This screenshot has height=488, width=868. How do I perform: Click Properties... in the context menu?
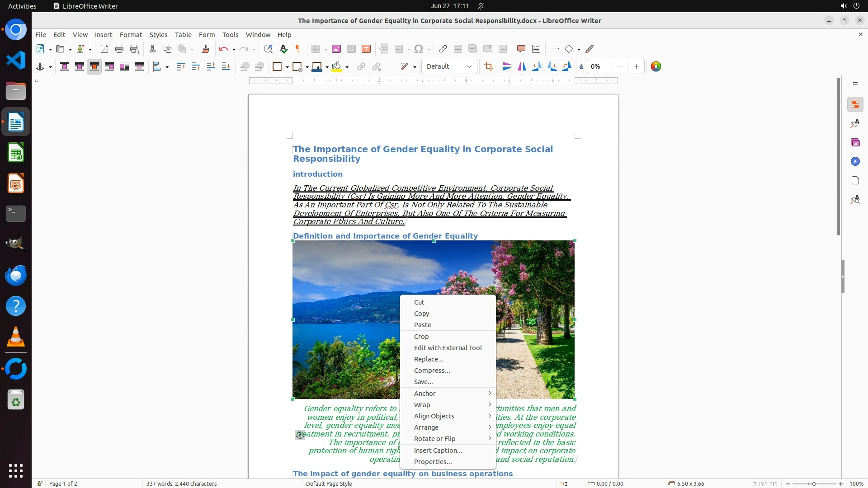coord(433,462)
